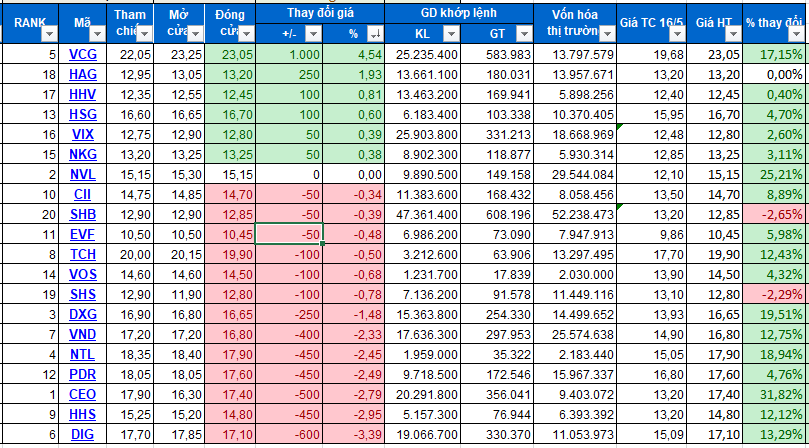
Task: Open the DXG stock link
Action: click(x=83, y=315)
